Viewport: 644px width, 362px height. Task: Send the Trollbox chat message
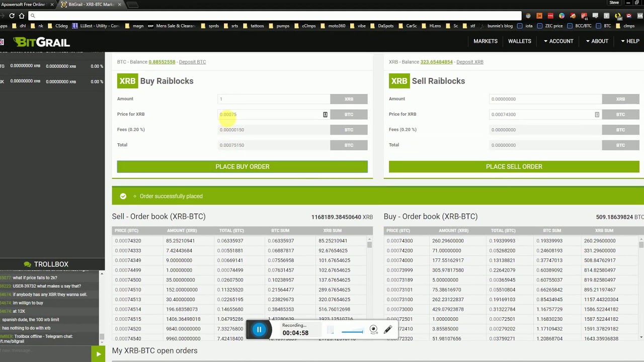pos(98,354)
